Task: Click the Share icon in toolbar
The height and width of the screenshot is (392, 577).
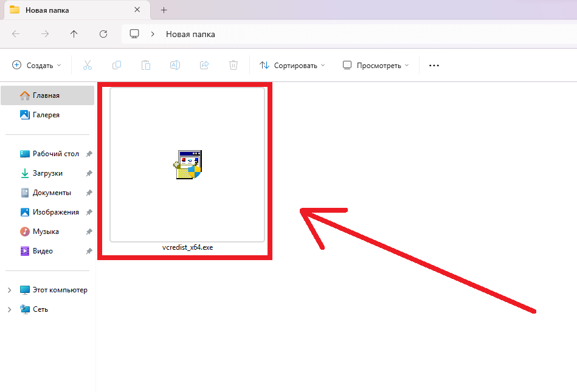Action: click(204, 66)
